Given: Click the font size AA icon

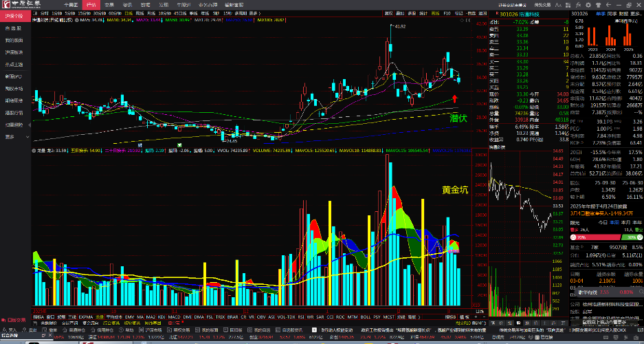Looking at the screenshot, I should click(559, 5).
